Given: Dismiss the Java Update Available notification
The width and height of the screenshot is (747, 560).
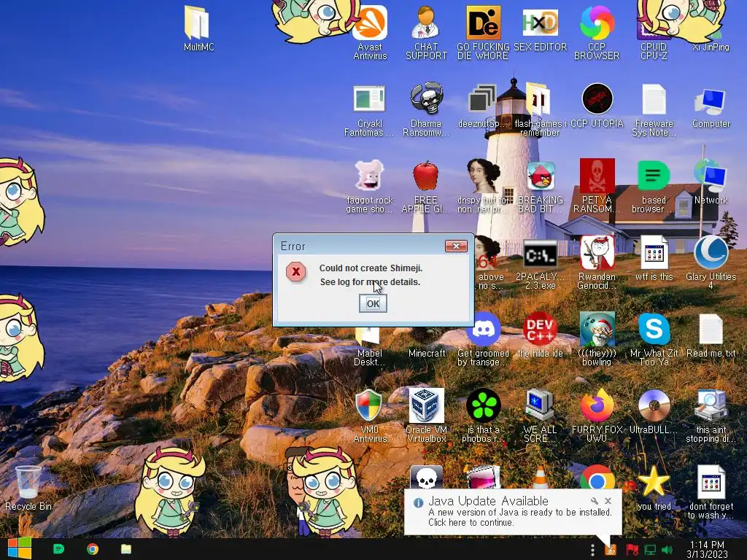Looking at the screenshot, I should pos(608,501).
